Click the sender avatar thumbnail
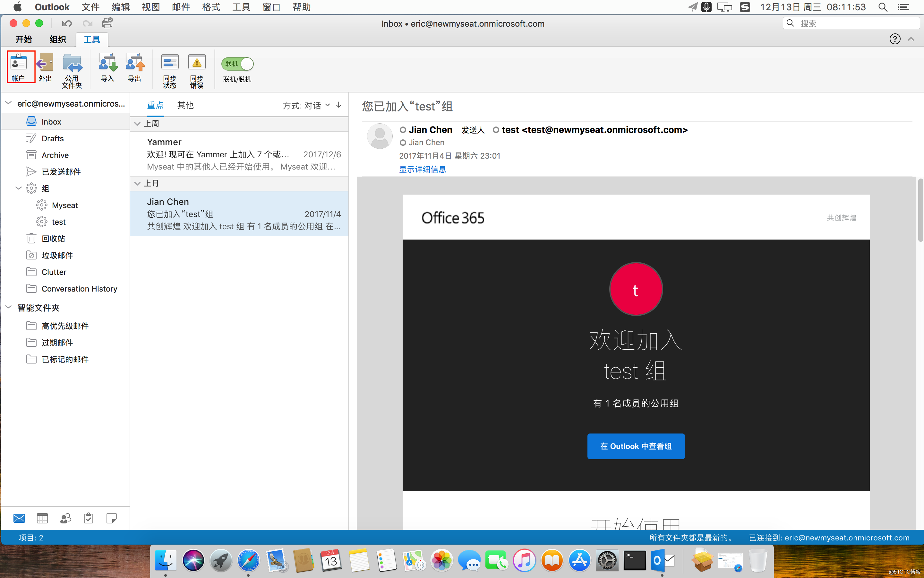Screen dimensions: 924x578 pyautogui.click(x=380, y=136)
